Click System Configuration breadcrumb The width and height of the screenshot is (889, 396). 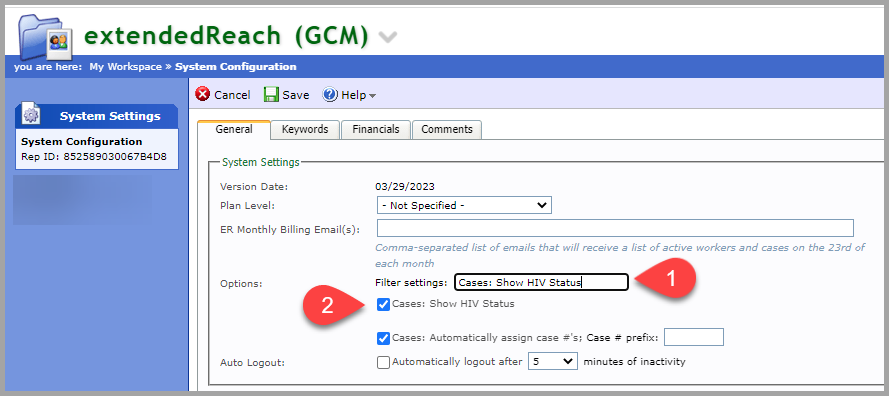coord(235,67)
